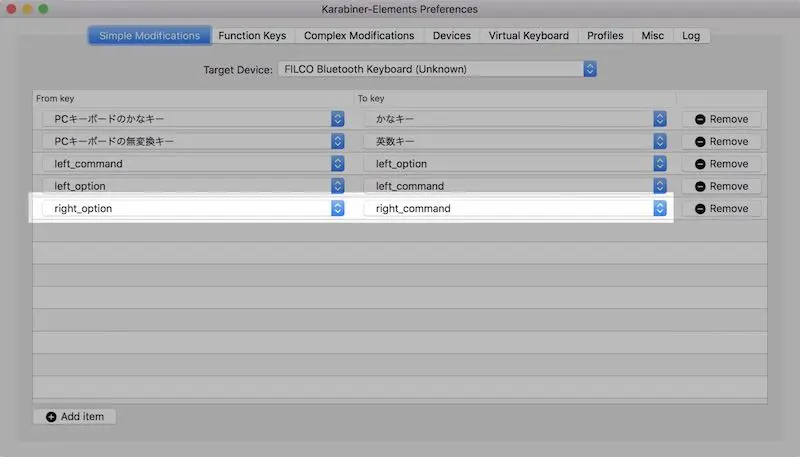Open the To key dropdown showing 英数キー

tap(515, 141)
